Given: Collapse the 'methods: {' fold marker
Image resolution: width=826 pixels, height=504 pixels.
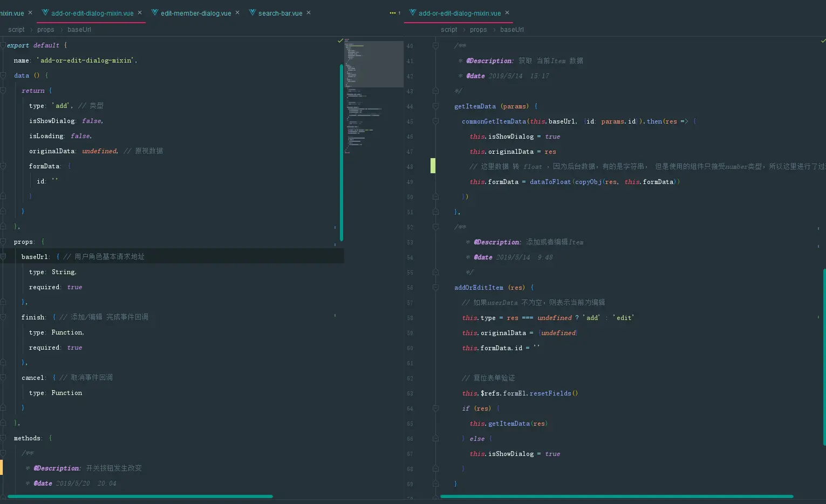Looking at the screenshot, I should [3, 438].
